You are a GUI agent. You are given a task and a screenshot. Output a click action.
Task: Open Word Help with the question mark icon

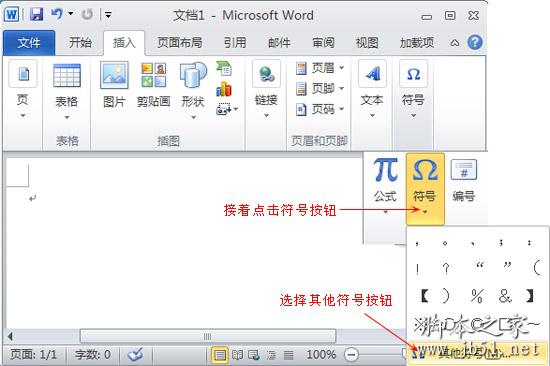[x=475, y=42]
